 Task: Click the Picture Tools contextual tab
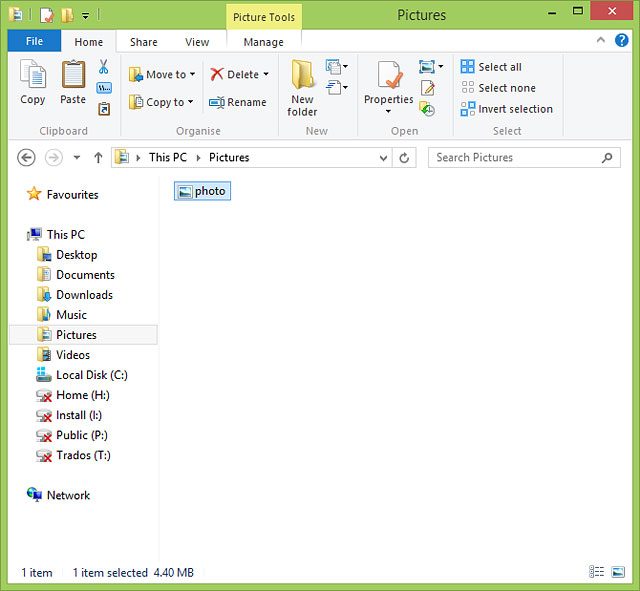[264, 17]
